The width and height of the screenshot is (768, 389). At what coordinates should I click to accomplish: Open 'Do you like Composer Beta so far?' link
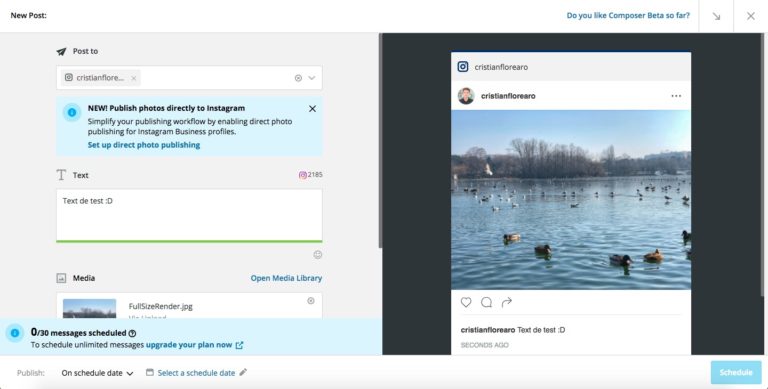pyautogui.click(x=628, y=16)
